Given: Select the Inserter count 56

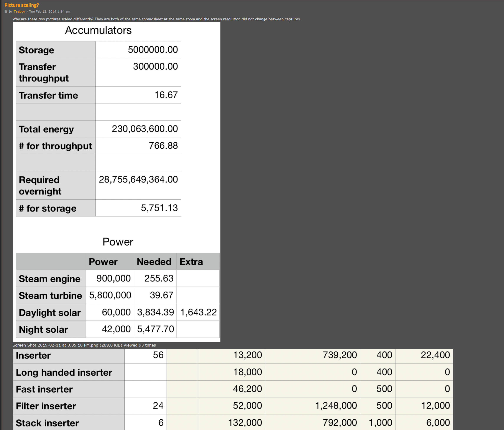Looking at the screenshot, I should (158, 355).
